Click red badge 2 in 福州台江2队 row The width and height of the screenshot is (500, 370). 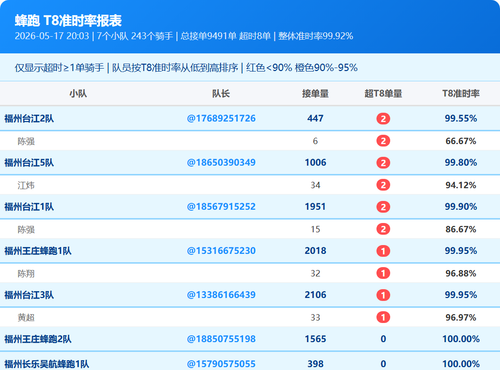383,119
